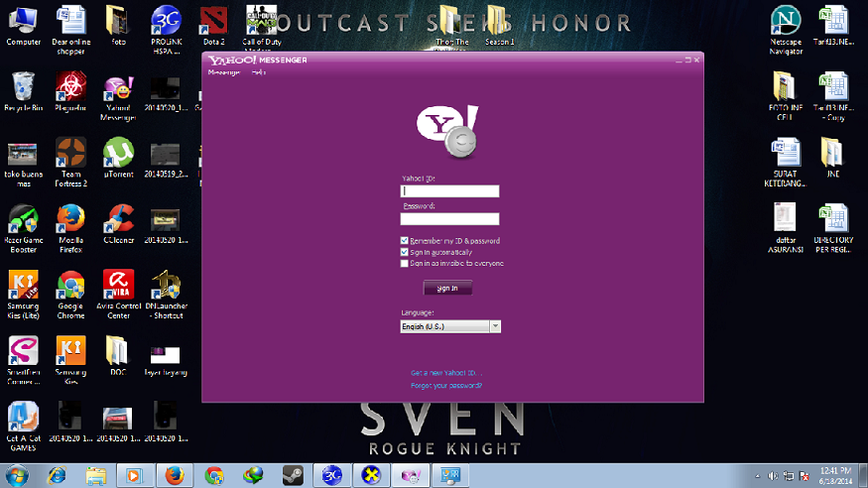Expand the Language dropdown arrow

click(495, 326)
